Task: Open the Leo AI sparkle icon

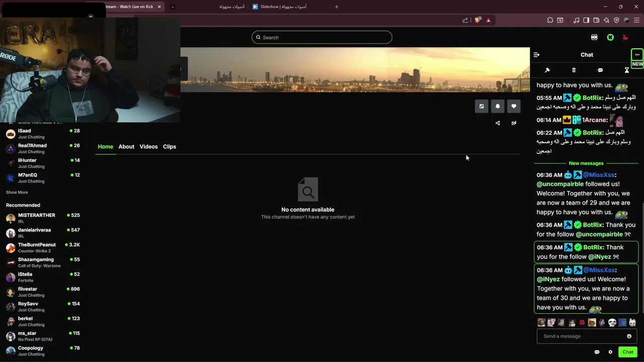Action: click(x=606, y=20)
